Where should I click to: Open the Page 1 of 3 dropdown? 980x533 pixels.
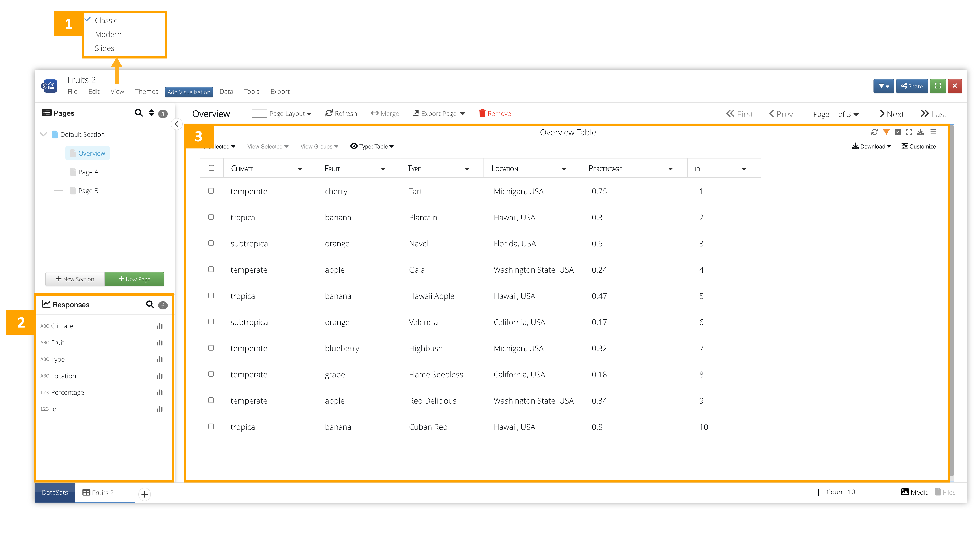click(x=836, y=114)
